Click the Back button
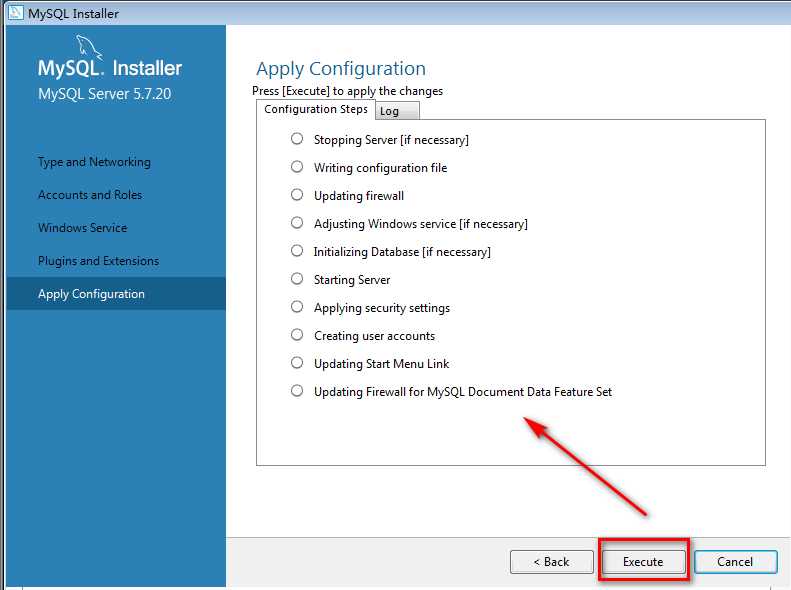 click(551, 562)
